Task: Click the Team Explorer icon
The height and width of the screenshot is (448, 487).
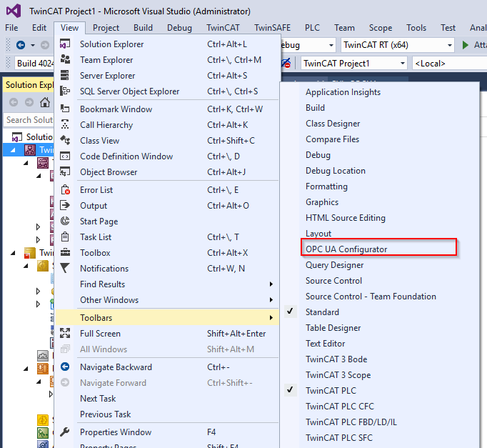Action: (x=65, y=59)
